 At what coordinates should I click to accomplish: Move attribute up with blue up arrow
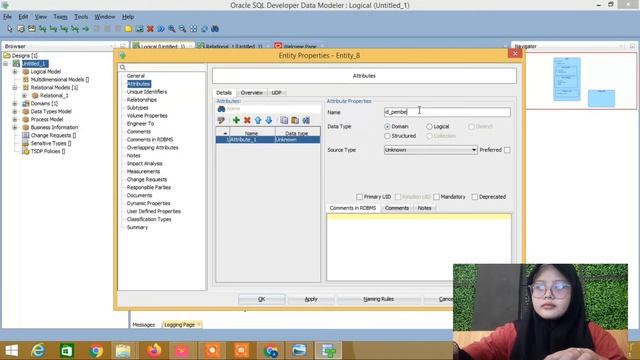(x=258, y=120)
